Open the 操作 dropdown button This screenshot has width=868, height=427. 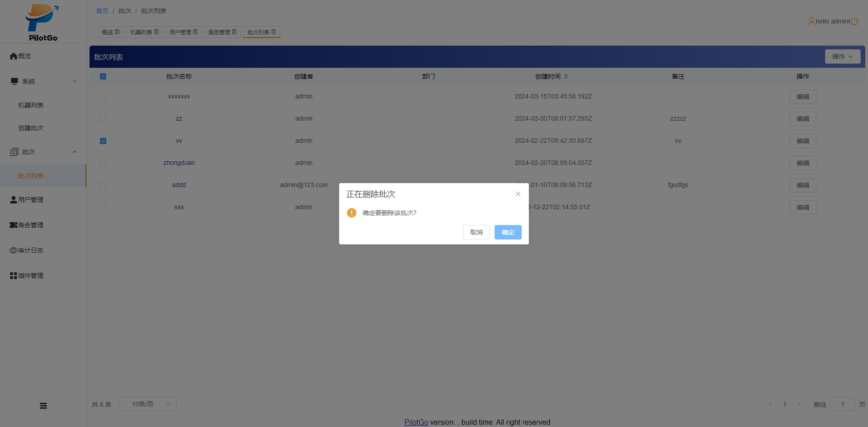tap(842, 56)
